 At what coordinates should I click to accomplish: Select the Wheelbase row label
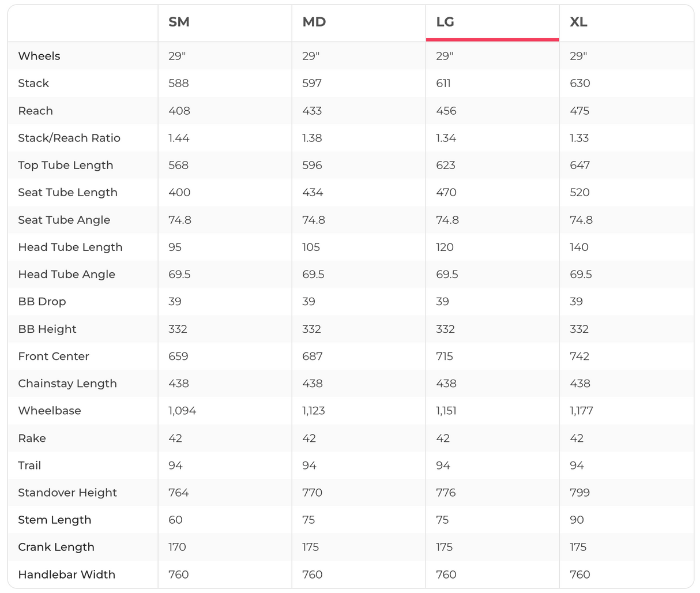tap(50, 411)
